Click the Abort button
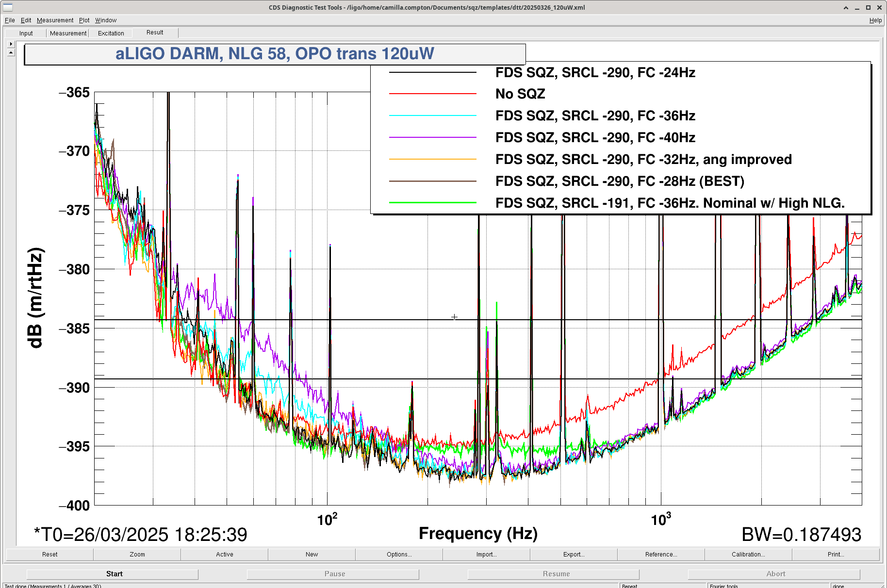The height and width of the screenshot is (588, 887). click(774, 574)
